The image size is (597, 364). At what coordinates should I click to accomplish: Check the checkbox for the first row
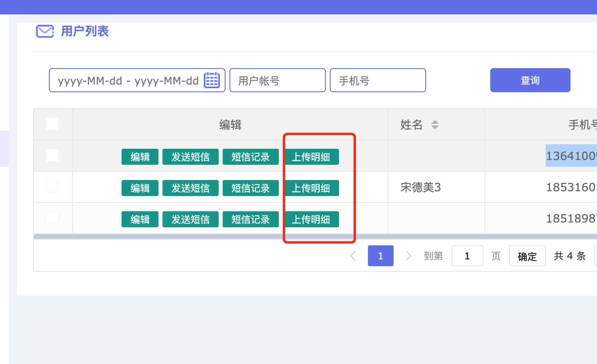click(x=52, y=155)
